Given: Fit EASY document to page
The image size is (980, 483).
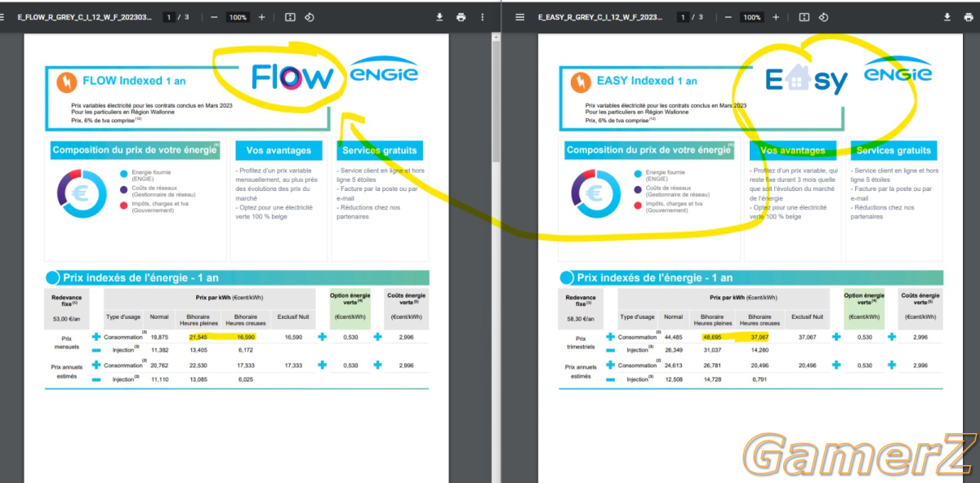Looking at the screenshot, I should [804, 17].
